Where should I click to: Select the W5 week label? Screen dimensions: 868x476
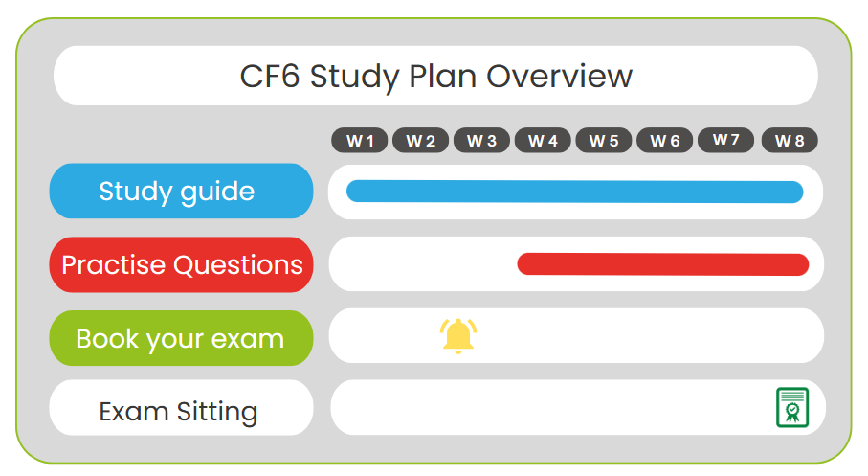[x=604, y=141]
